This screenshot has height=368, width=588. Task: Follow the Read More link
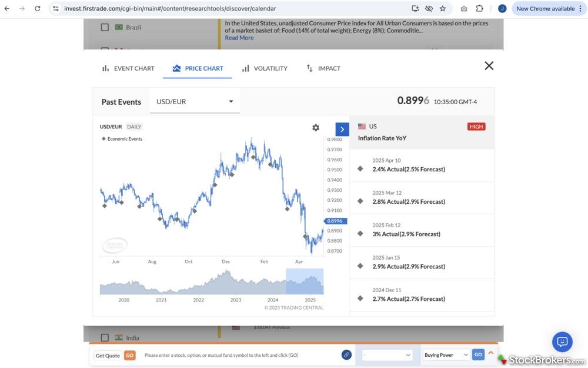click(x=239, y=38)
